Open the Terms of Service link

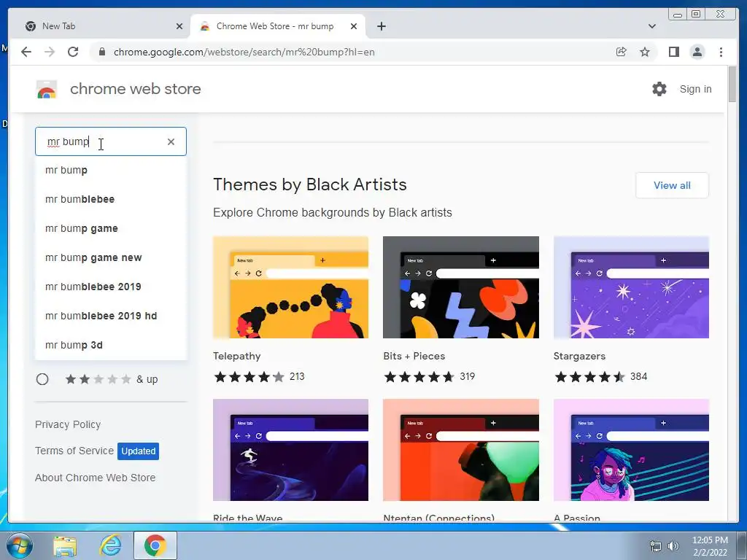coord(74,451)
